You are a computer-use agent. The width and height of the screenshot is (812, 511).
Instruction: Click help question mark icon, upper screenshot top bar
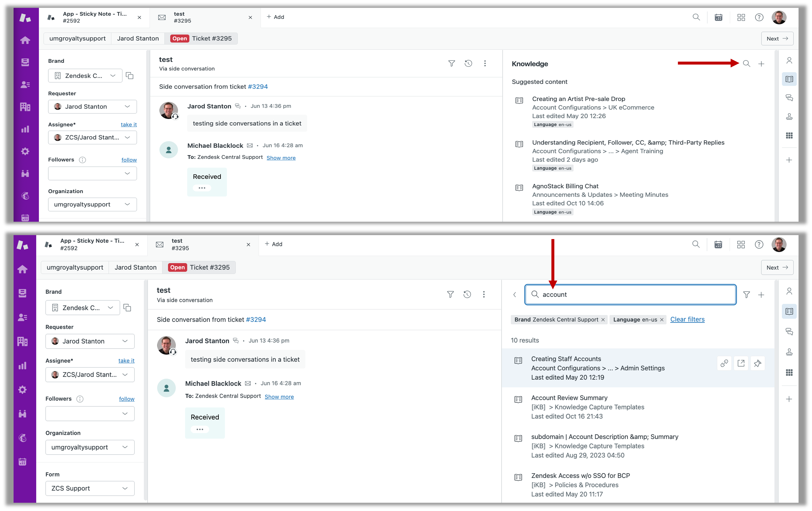pos(759,17)
